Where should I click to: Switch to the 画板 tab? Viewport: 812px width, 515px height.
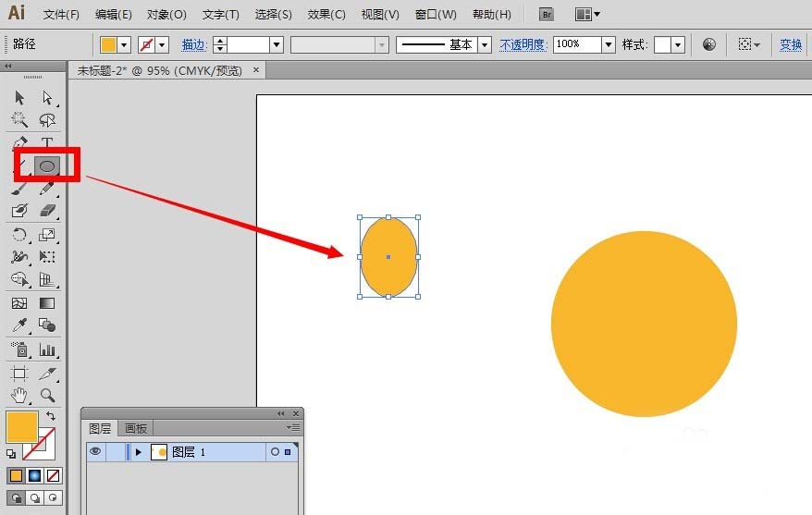click(136, 429)
